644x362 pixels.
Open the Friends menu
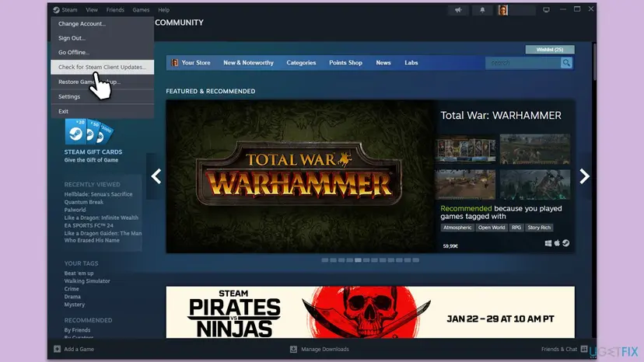point(115,10)
